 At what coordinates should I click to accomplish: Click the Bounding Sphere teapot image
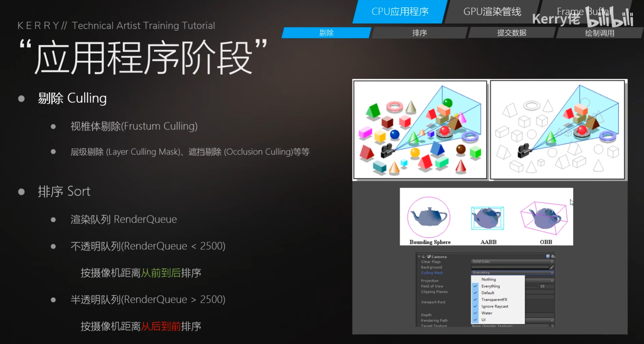pyautogui.click(x=429, y=217)
